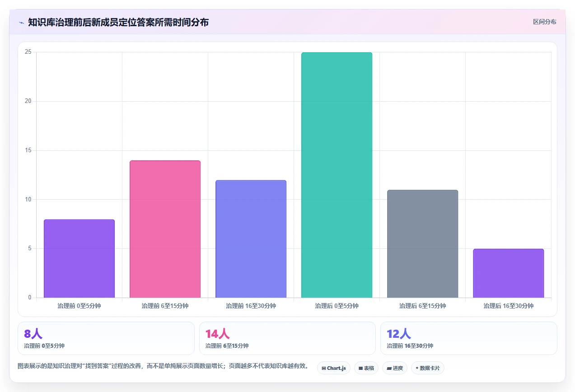Click the footnote text beginning 图表展示的是知识治理
This screenshot has width=575, height=392.
click(x=163, y=366)
